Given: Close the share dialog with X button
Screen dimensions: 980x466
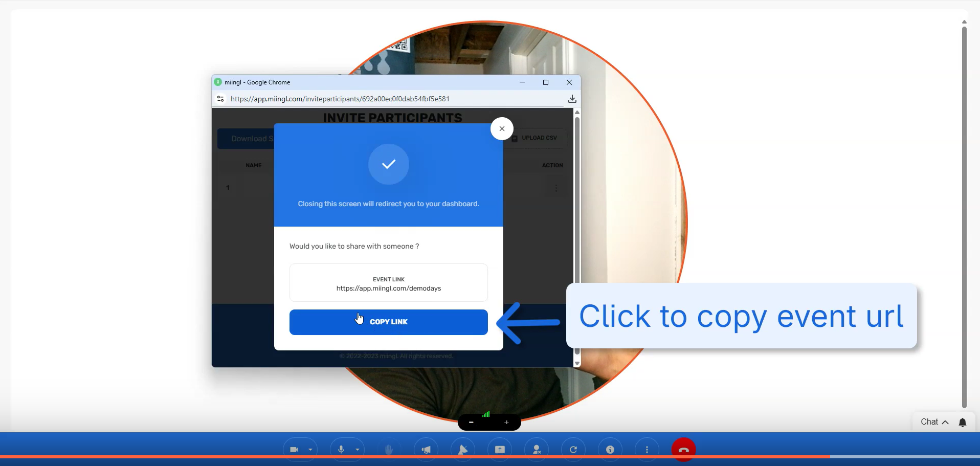Looking at the screenshot, I should pos(502,129).
